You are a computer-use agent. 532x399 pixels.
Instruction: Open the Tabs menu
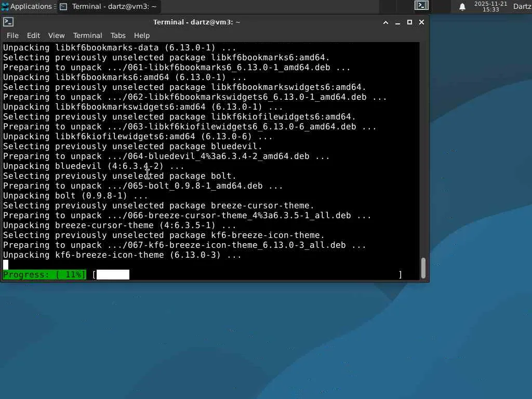[118, 35]
